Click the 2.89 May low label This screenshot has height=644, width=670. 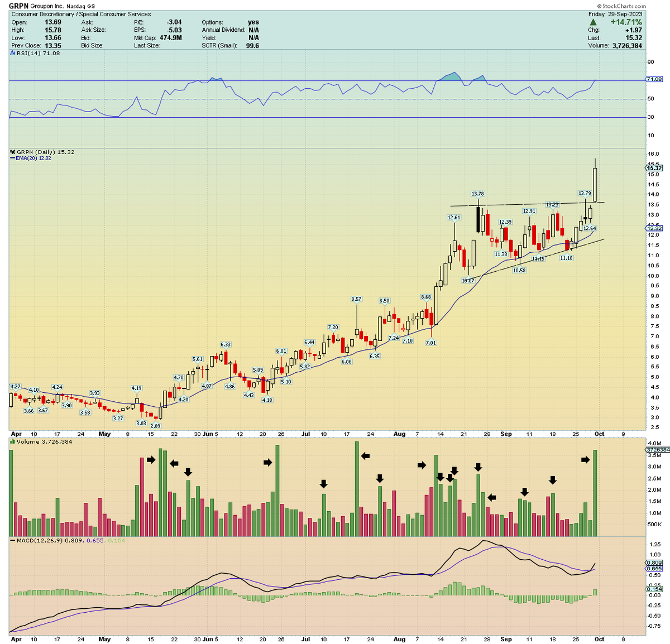click(x=155, y=426)
